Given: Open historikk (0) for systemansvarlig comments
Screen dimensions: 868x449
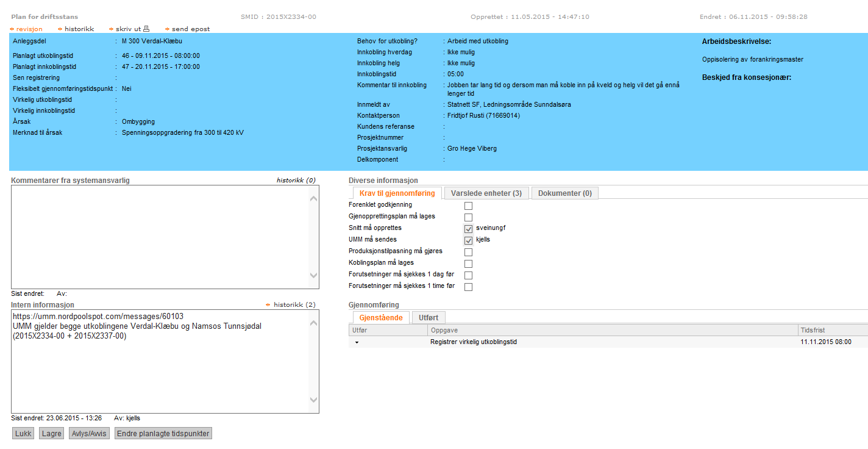Looking at the screenshot, I should coord(296,181).
